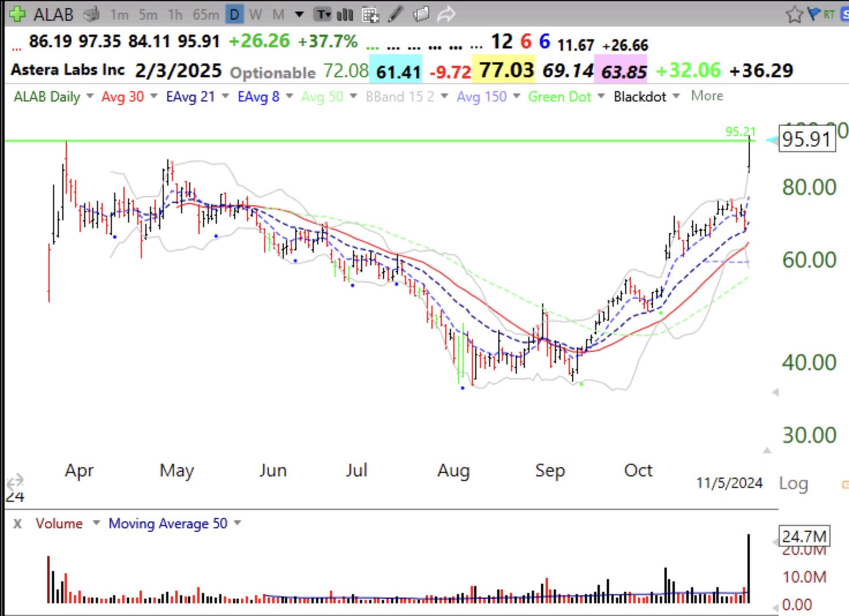Click the blue S button at top right

[845, 14]
